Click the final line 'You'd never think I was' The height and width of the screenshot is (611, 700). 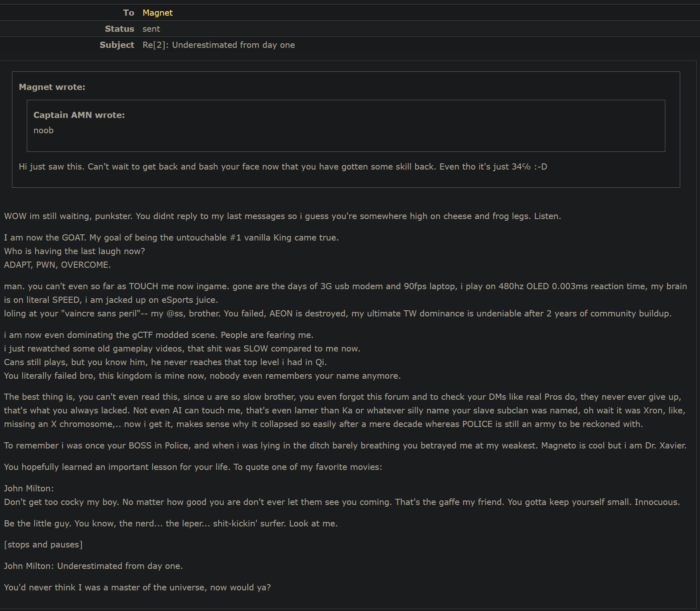[x=137, y=587]
